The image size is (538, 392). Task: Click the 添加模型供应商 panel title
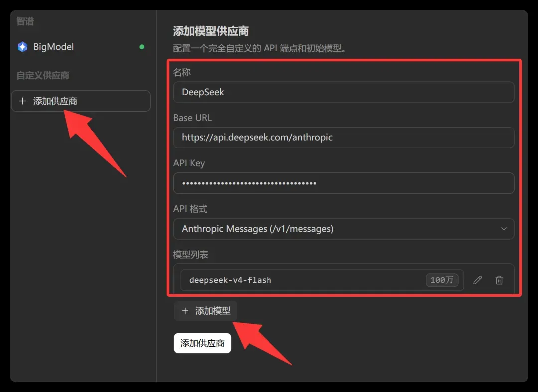coord(211,31)
